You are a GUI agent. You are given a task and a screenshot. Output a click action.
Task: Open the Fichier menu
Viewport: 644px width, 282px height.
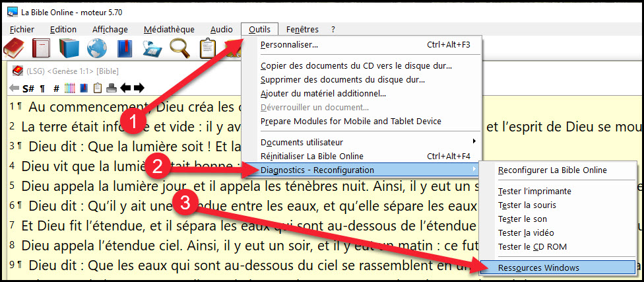click(22, 29)
